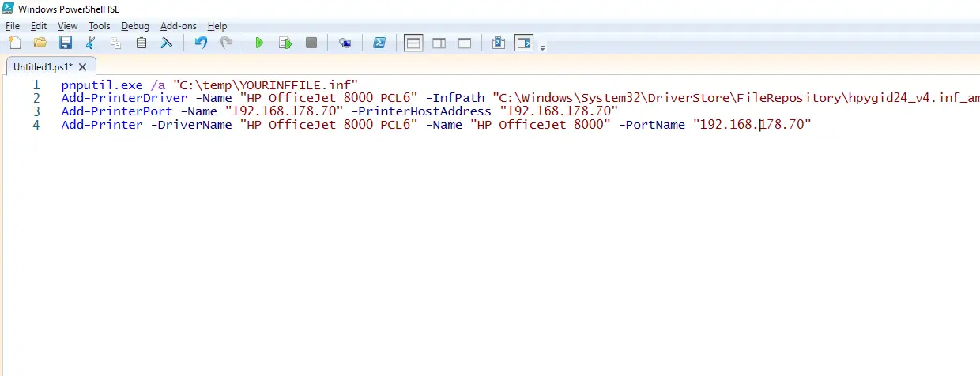The image size is (980, 376).
Task: Undo the last edit
Action: tap(201, 43)
